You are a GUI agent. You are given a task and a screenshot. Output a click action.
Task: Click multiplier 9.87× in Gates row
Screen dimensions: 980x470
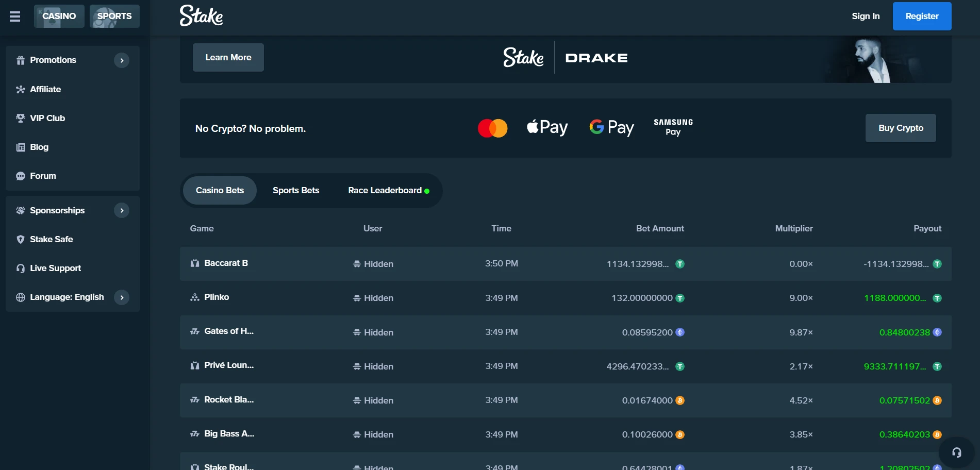click(x=801, y=332)
